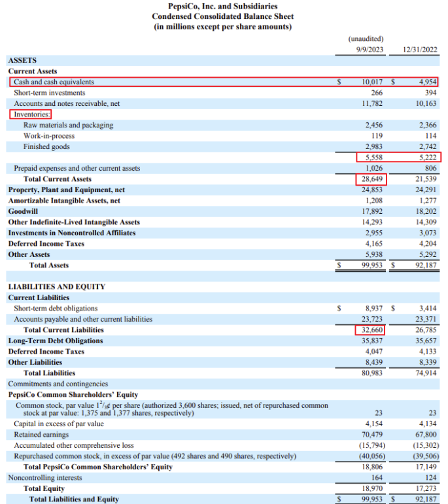Viewport: 448px width, 504px height.
Task: Select the 21,539 total current assets value
Action: [426, 179]
